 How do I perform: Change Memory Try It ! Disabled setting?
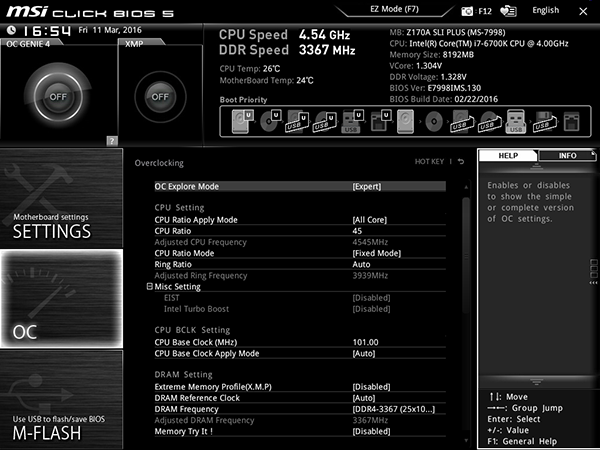[x=300, y=431]
